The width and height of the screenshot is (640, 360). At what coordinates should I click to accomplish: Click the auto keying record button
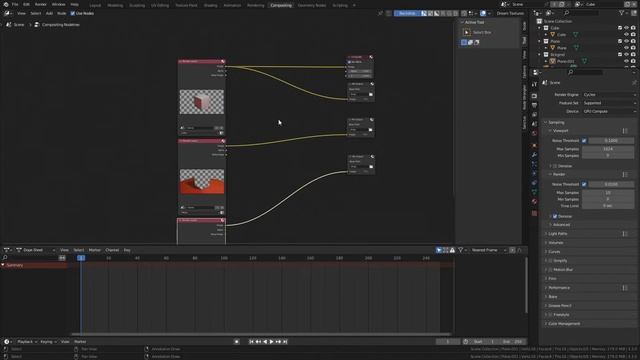[x=236, y=342]
